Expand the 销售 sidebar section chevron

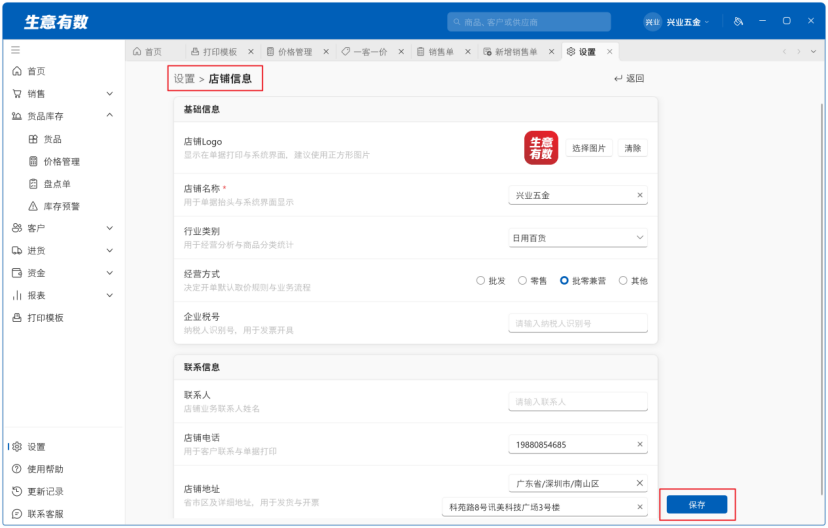coord(110,93)
